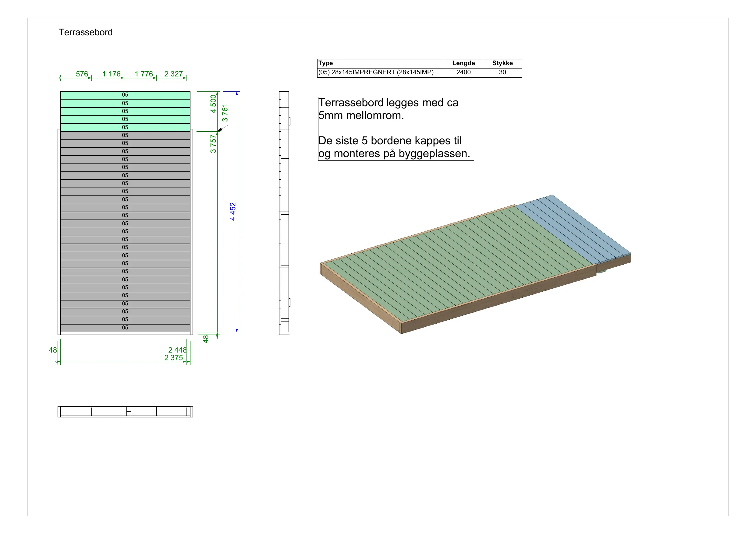The image size is (756, 534).
Task: Click the horizontal "48" dimension beside the plan's corner
Action: coord(53,350)
